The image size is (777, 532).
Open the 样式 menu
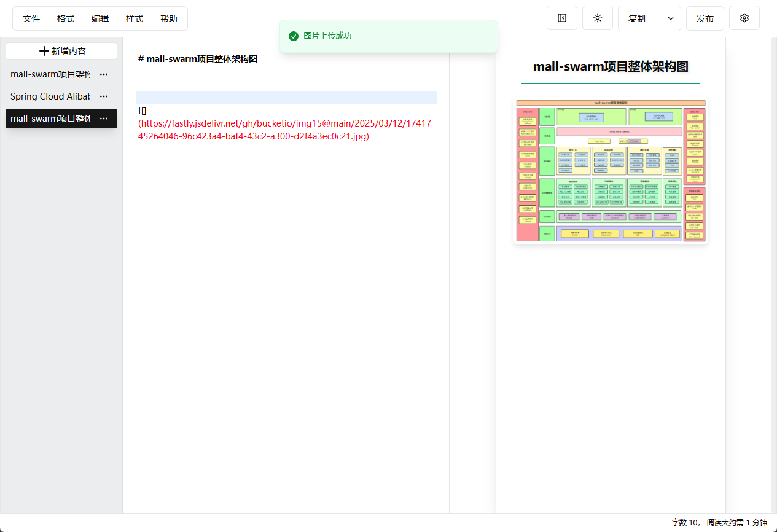click(135, 18)
